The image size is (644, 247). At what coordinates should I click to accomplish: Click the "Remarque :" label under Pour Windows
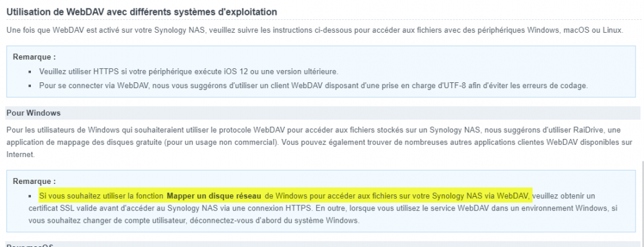tap(35, 181)
